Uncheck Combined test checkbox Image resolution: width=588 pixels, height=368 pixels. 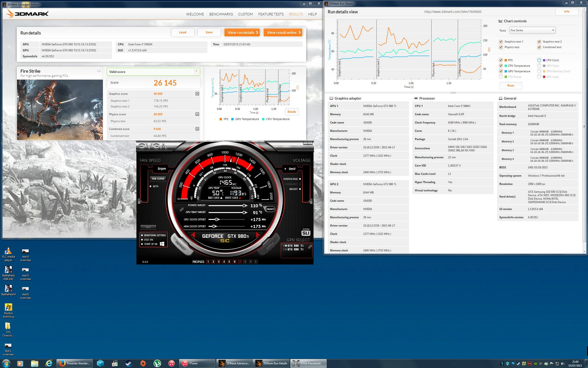[539, 47]
